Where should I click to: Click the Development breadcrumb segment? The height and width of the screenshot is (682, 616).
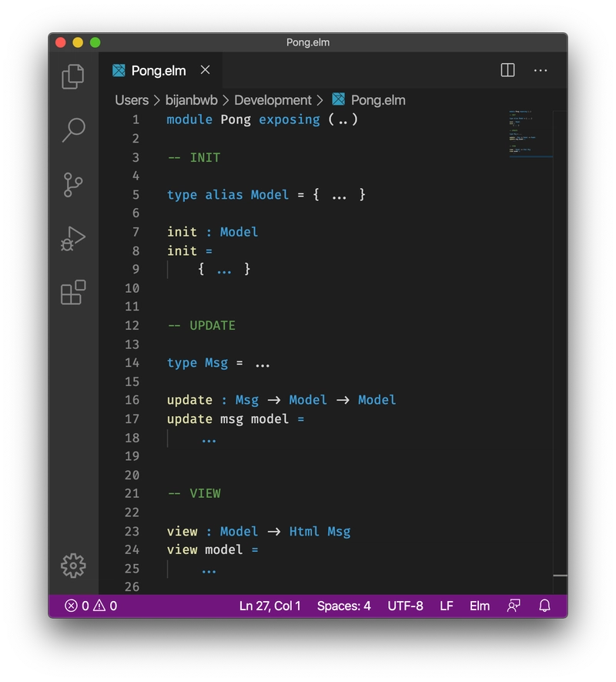point(273,100)
